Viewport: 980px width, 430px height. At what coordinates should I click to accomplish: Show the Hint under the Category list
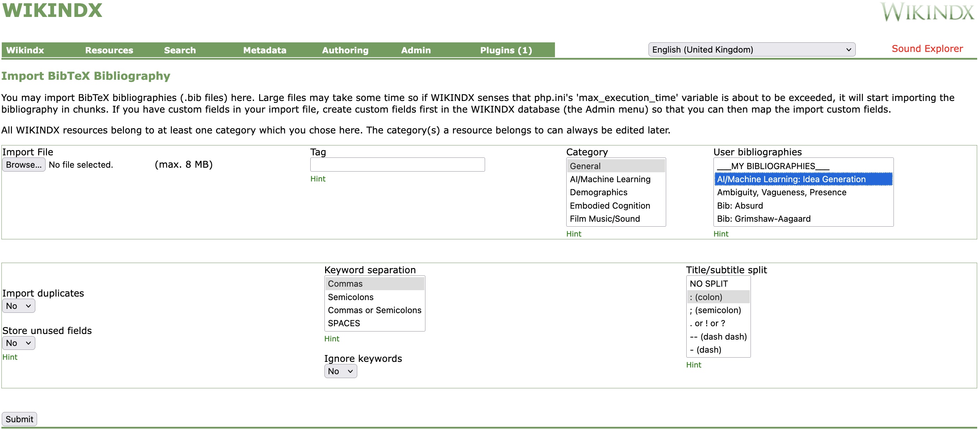[573, 234]
